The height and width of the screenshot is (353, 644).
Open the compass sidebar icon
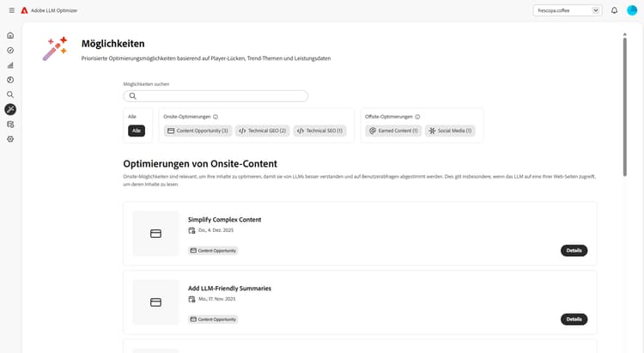(10, 50)
